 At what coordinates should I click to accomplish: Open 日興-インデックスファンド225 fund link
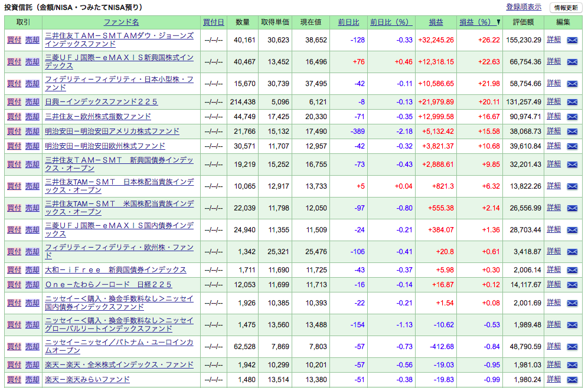(x=102, y=102)
